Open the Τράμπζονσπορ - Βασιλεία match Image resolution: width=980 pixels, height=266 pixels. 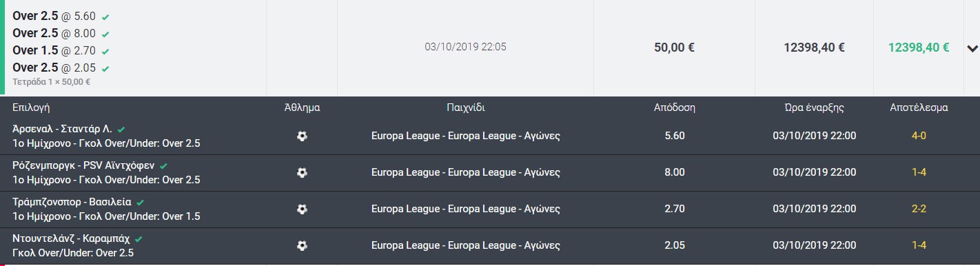click(x=73, y=202)
